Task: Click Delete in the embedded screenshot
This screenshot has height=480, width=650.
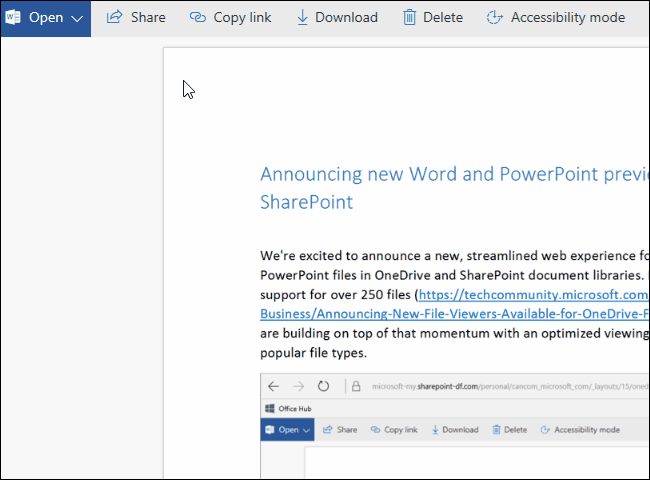Action: tap(510, 429)
